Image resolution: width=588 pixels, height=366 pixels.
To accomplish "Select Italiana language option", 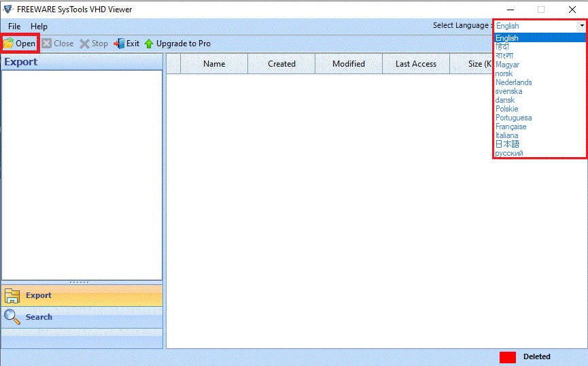I will pyautogui.click(x=507, y=135).
